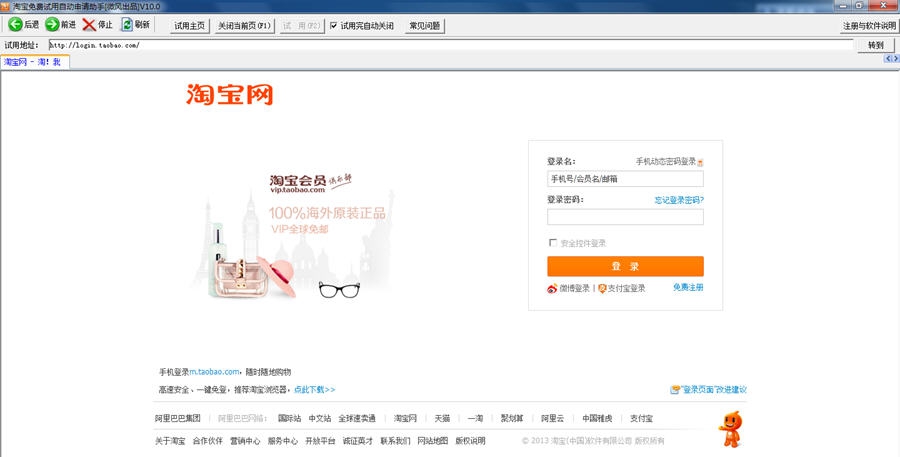Click the red X Stop button
Image resolution: width=900 pixels, height=457 pixels.
click(x=97, y=24)
